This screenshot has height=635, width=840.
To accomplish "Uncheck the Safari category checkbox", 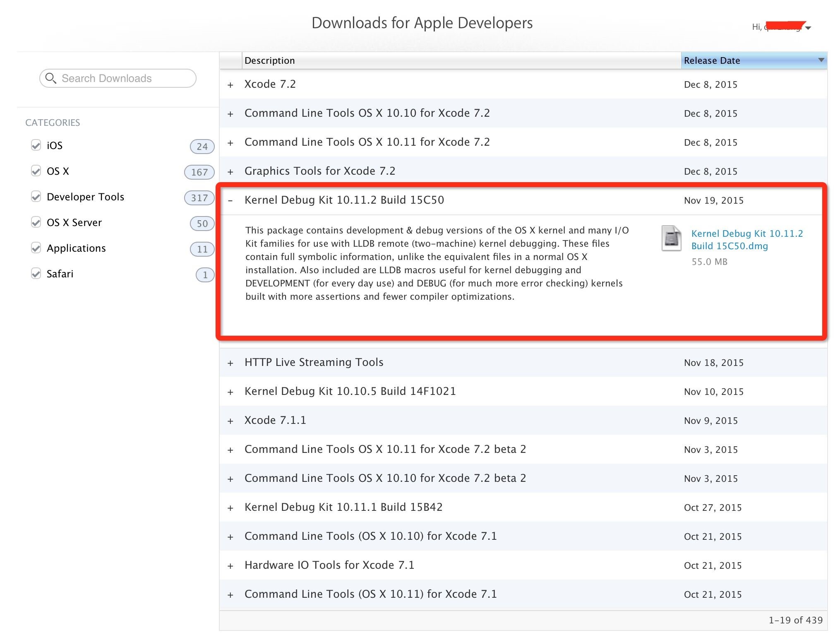I will 36,274.
